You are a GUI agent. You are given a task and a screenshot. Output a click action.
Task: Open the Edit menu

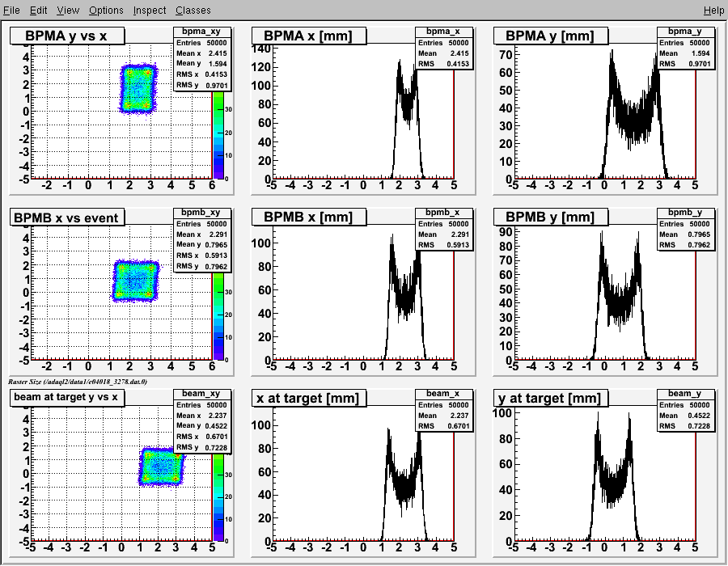point(39,11)
